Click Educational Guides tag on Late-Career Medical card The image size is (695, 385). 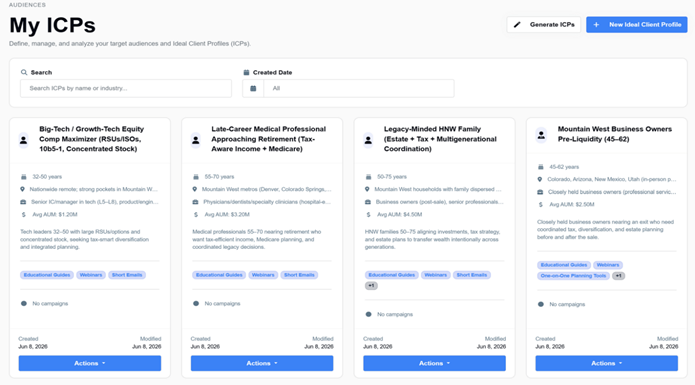point(219,275)
